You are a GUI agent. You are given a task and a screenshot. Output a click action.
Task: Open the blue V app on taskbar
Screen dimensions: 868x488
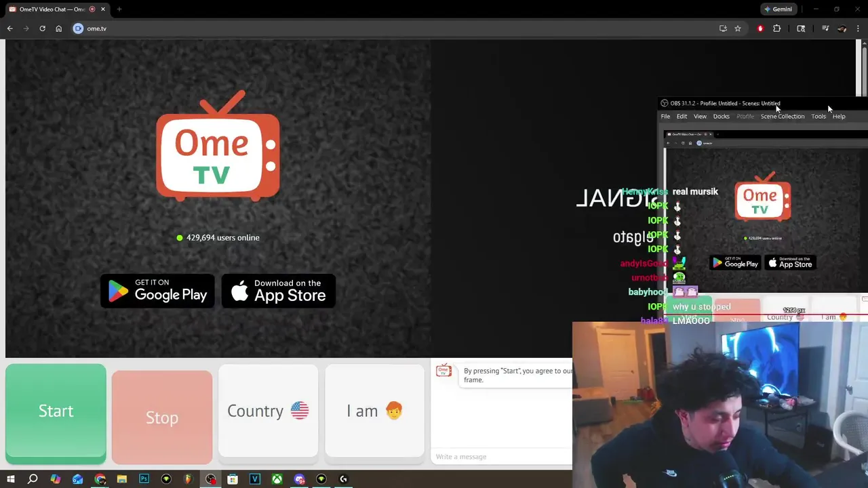[x=255, y=479]
